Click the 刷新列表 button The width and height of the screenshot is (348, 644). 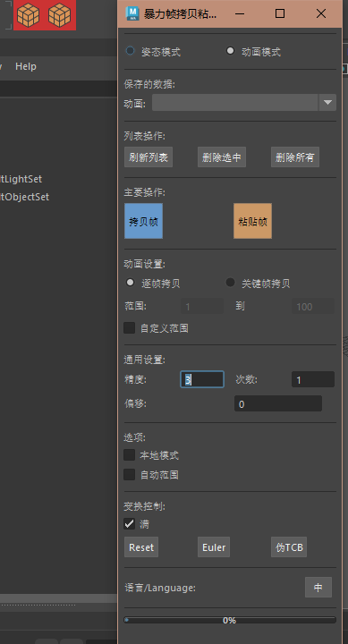[x=149, y=157]
